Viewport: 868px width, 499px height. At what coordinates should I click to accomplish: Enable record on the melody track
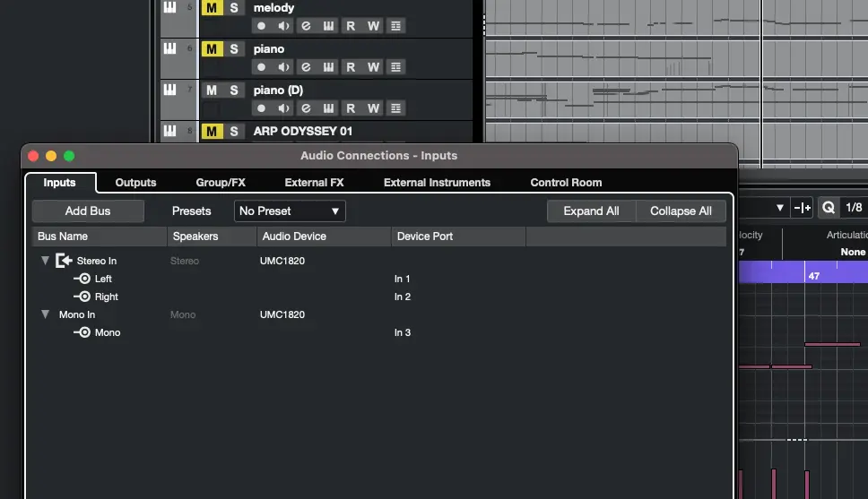point(261,26)
